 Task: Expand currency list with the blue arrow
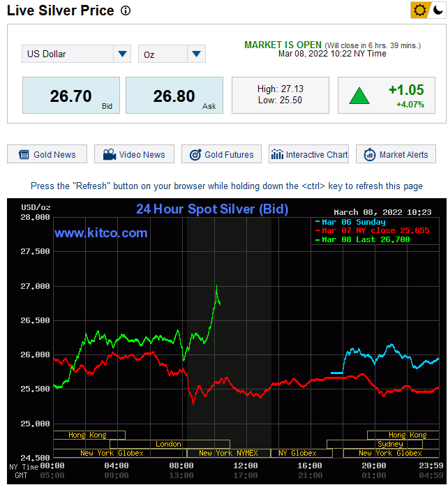tap(122, 54)
